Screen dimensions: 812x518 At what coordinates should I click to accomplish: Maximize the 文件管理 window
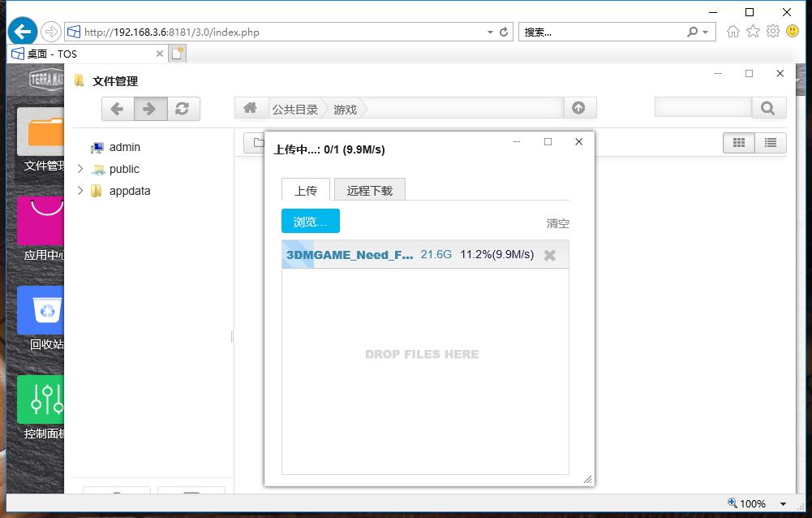tap(749, 74)
